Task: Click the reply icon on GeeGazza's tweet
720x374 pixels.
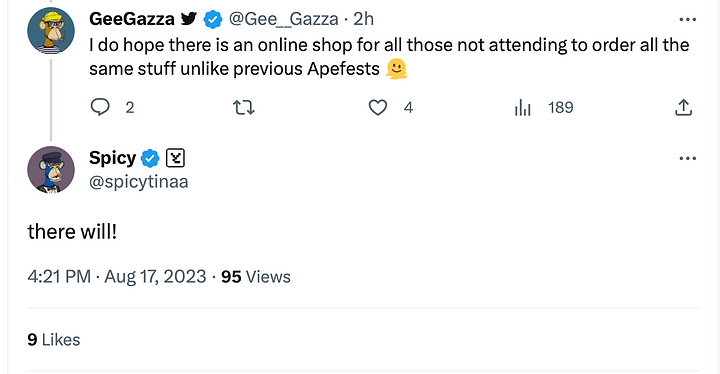Action: pyautogui.click(x=100, y=108)
